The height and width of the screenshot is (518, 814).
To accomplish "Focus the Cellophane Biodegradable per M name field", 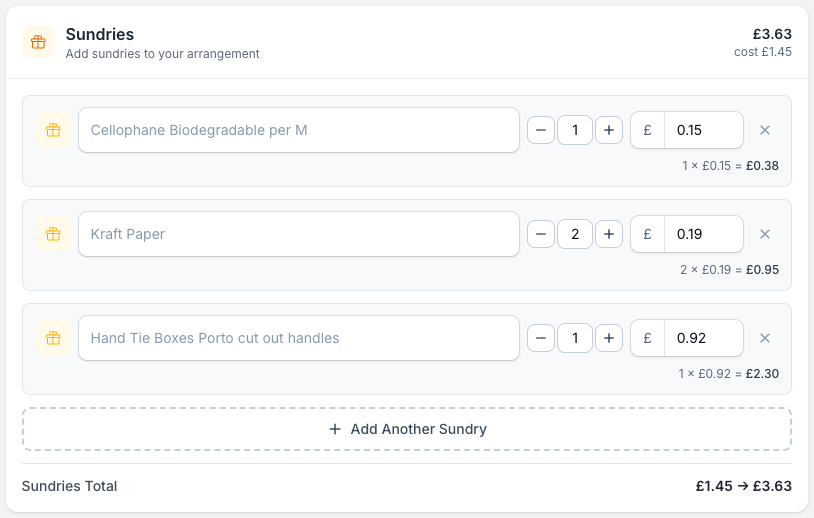I will (x=299, y=130).
